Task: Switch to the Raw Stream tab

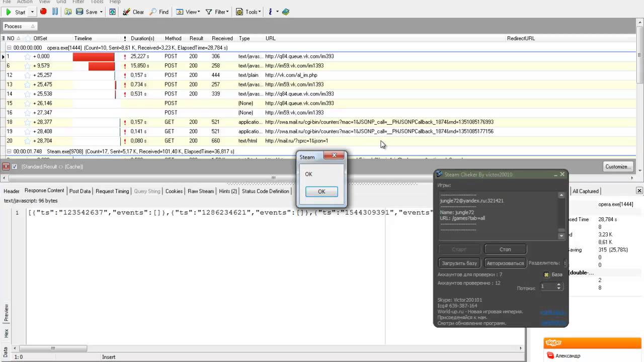Action: [x=201, y=191]
